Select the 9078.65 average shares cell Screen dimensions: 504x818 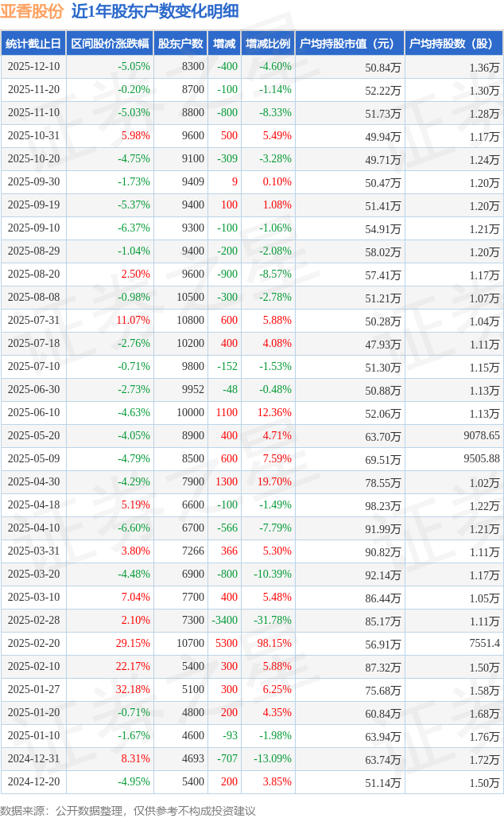click(482, 436)
